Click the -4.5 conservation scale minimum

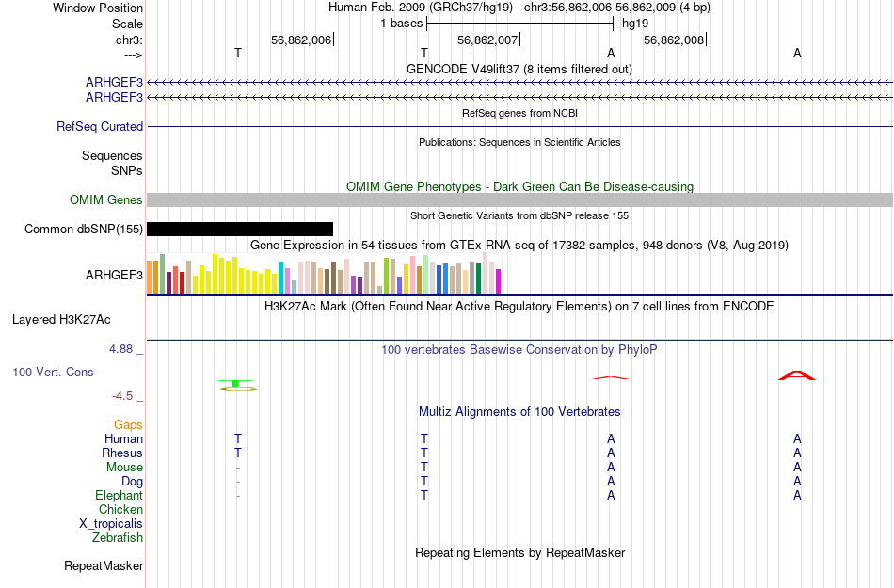pos(122,395)
